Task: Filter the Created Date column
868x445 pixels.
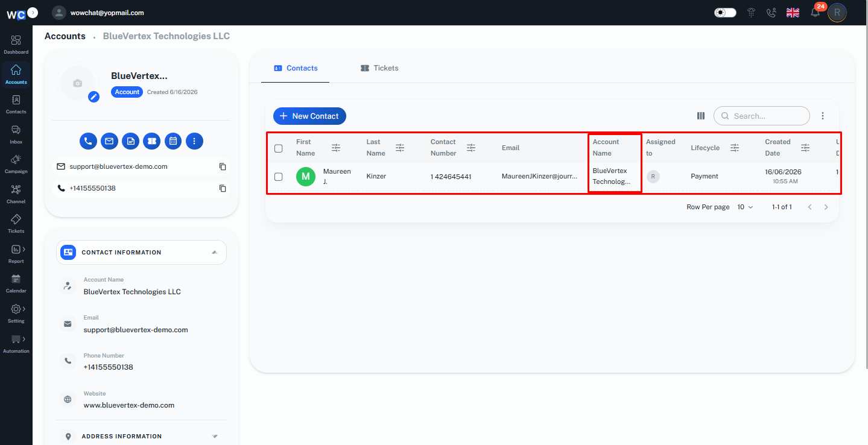Action: (805, 148)
